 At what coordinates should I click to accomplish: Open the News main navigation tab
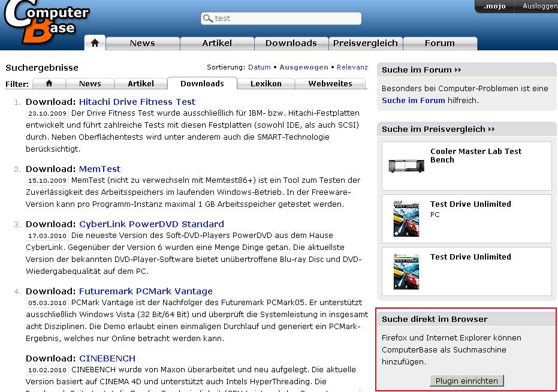pyautogui.click(x=143, y=43)
